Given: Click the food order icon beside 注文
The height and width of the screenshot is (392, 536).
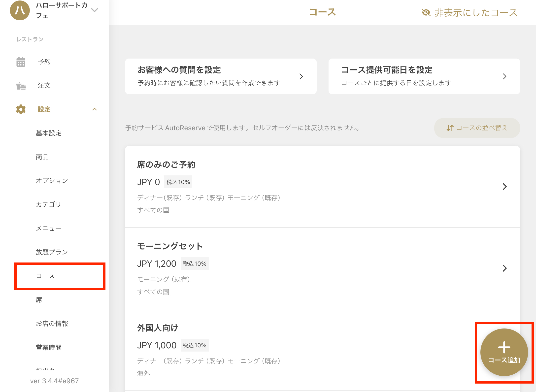Looking at the screenshot, I should (21, 86).
